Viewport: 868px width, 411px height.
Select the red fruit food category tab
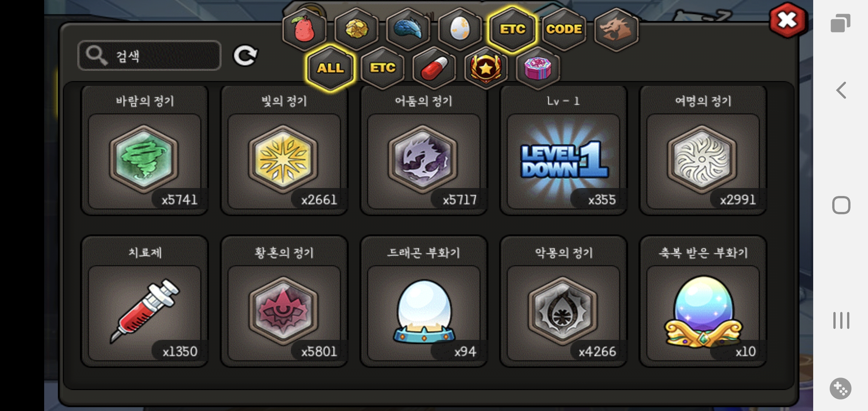click(x=304, y=29)
